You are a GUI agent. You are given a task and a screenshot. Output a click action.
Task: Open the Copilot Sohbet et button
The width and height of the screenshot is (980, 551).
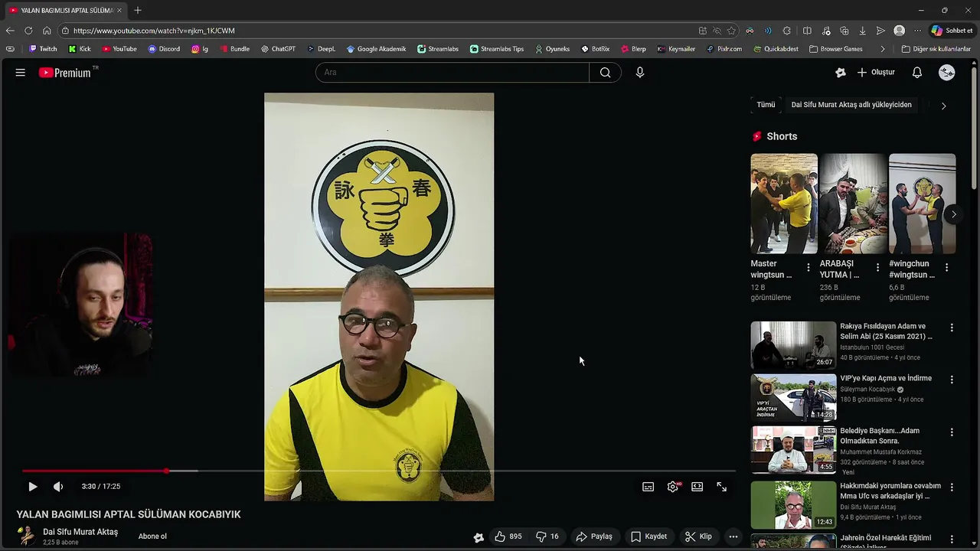point(952,31)
